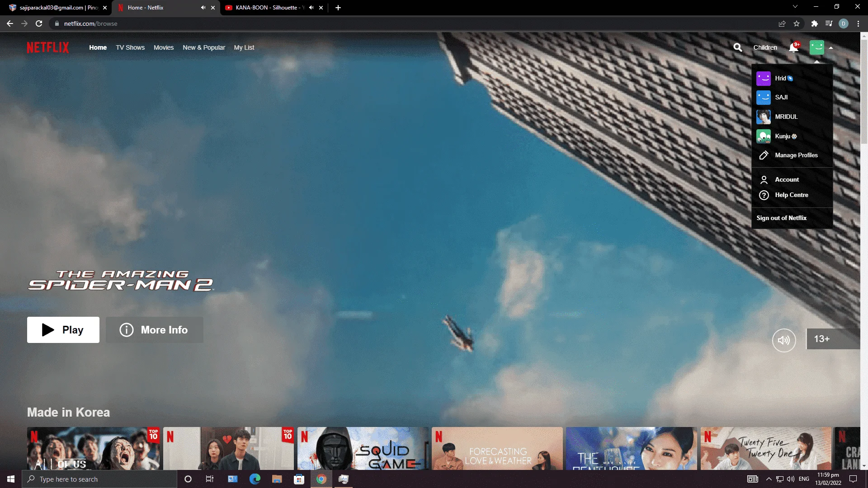Open Account settings

(787, 180)
